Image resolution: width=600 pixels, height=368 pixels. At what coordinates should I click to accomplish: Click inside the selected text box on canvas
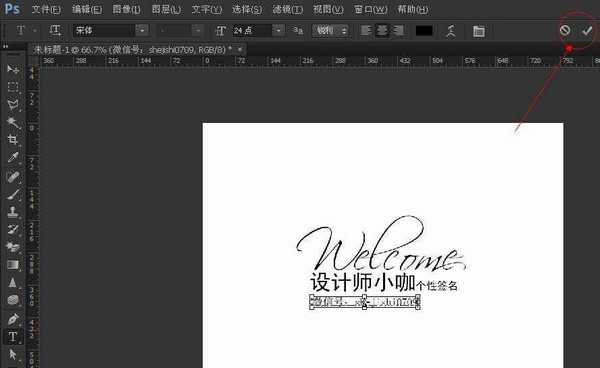[x=365, y=302]
